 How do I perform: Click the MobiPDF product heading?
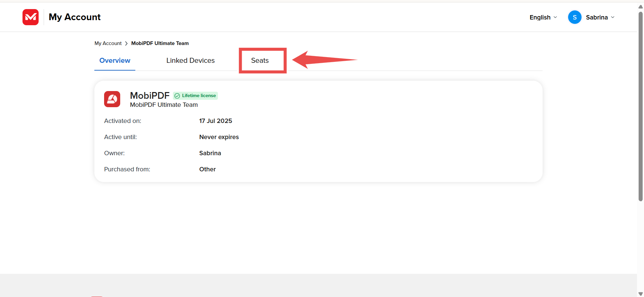150,96
